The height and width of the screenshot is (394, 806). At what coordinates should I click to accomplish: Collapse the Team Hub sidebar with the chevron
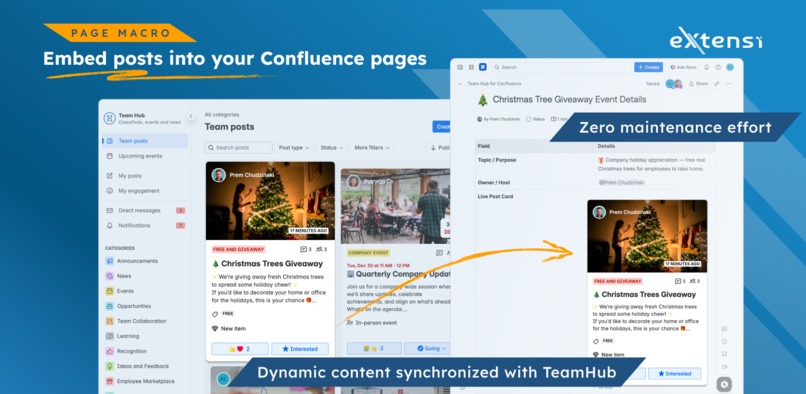191,116
